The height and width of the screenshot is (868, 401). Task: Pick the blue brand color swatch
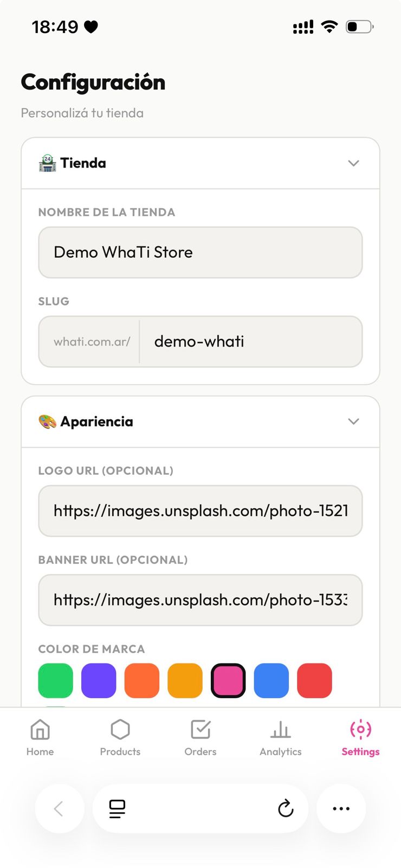pos(271,680)
